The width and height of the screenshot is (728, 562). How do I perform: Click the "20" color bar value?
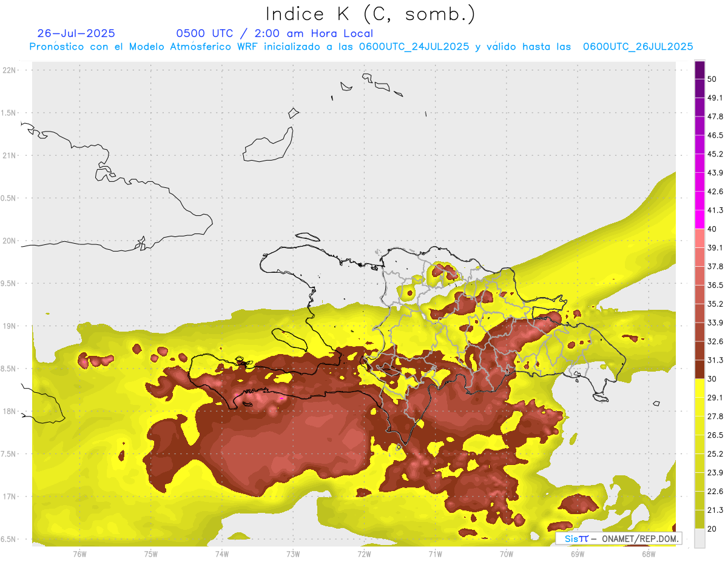[712, 529]
